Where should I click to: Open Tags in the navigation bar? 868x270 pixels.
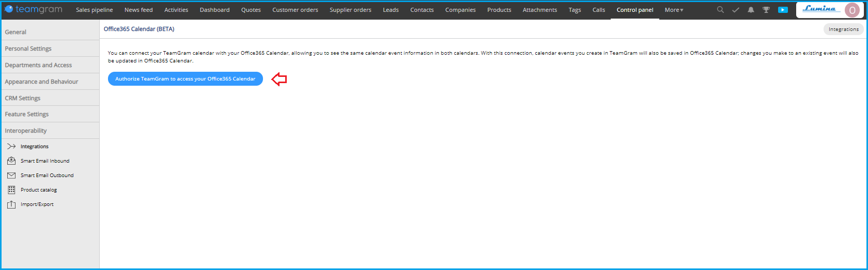[575, 10]
